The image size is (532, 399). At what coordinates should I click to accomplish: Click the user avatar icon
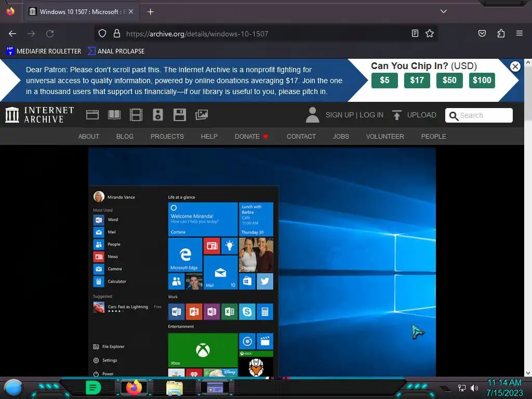pyautogui.click(x=312, y=115)
